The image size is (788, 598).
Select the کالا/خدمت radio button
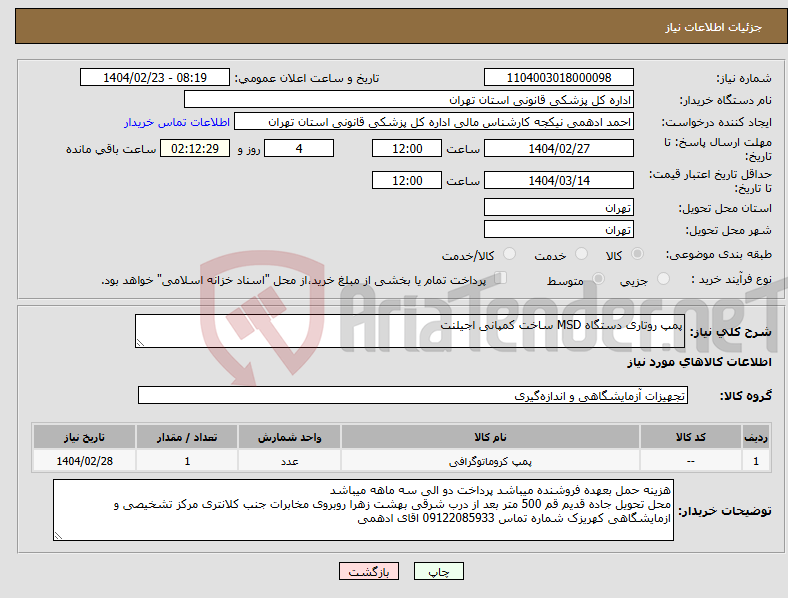point(509,254)
